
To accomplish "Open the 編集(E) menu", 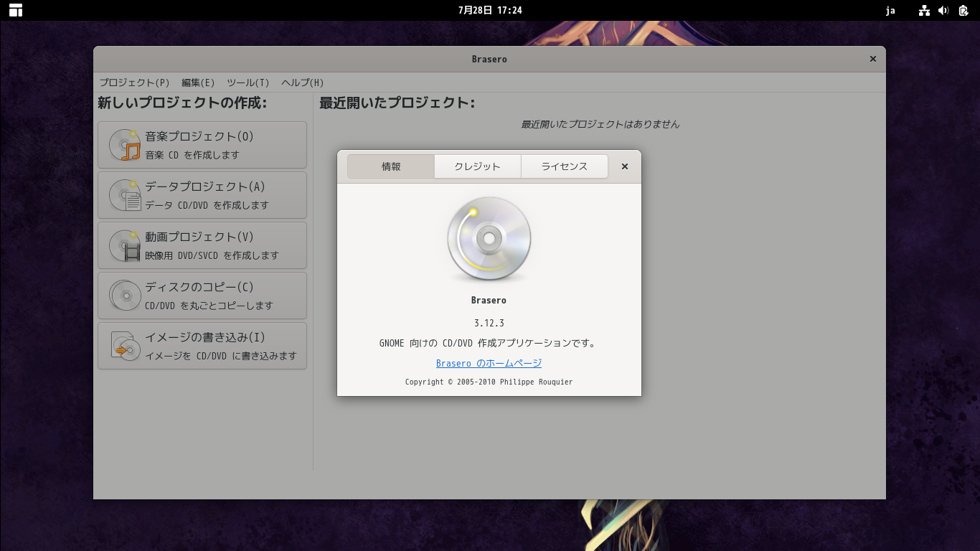I will pyautogui.click(x=198, y=83).
